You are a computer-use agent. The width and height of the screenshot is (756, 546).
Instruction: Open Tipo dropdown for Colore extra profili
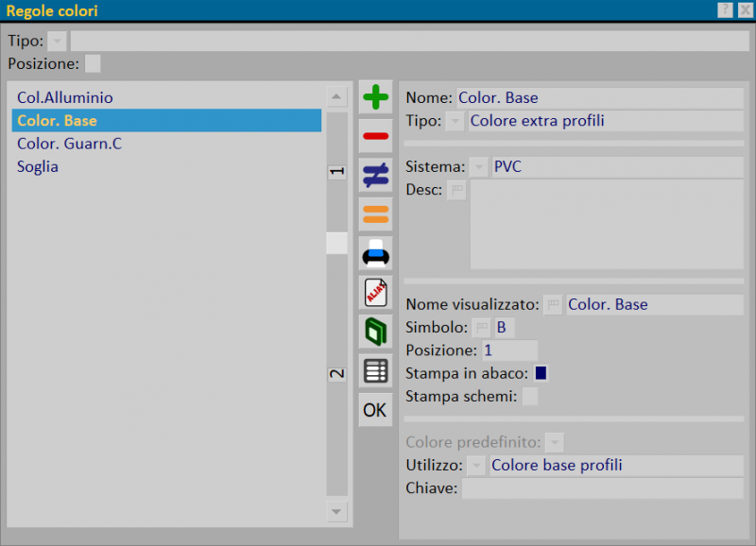455,121
